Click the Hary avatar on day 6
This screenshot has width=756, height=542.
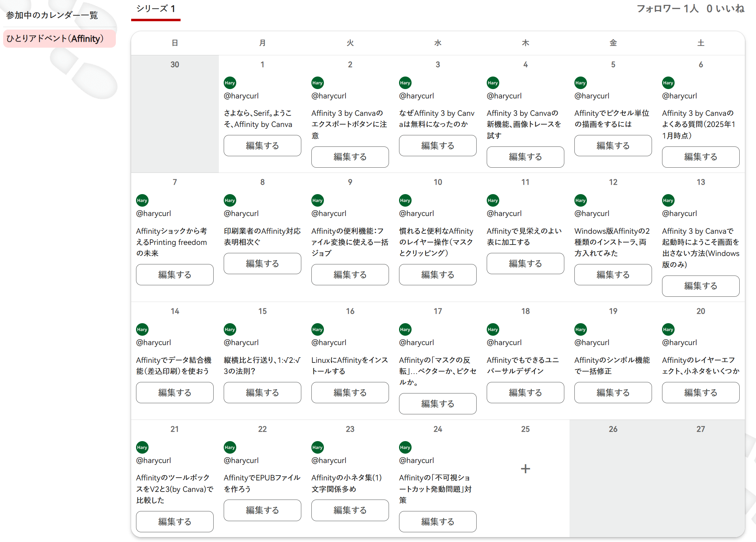668,83
